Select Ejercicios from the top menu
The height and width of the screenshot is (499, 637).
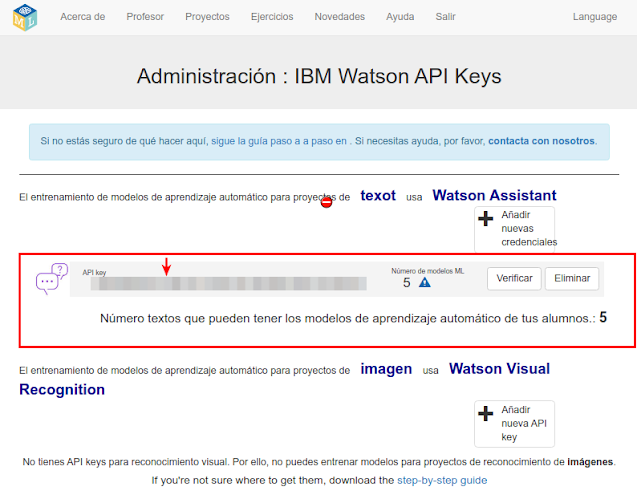(272, 17)
